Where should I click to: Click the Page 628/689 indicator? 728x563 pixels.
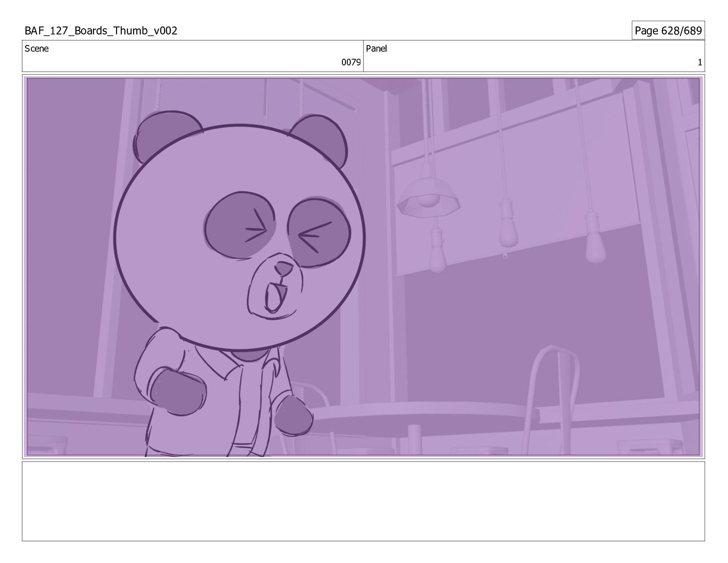click(668, 30)
